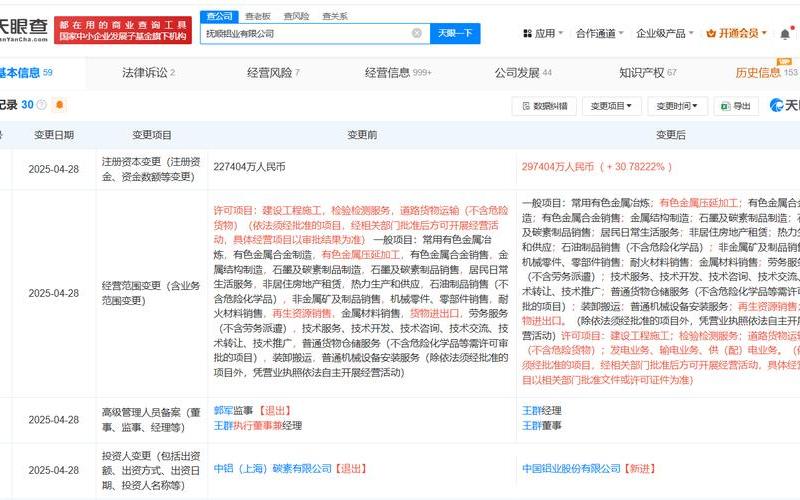The width and height of the screenshot is (800, 500).
Task: Expand the 开通会员 dropdown
Action: (737, 33)
